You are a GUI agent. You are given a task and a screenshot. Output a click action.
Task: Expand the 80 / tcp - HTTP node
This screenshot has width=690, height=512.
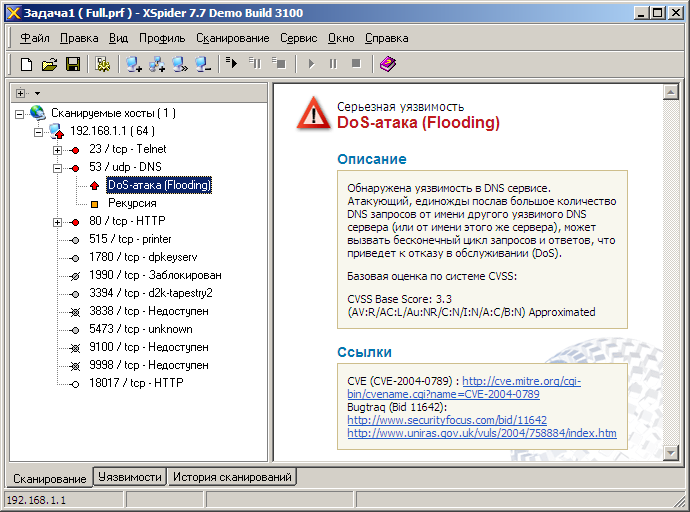(57, 222)
